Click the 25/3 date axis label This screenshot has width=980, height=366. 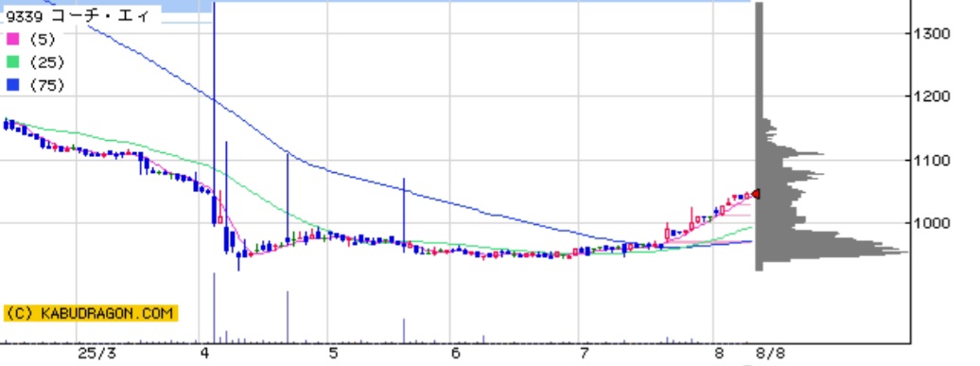click(96, 354)
